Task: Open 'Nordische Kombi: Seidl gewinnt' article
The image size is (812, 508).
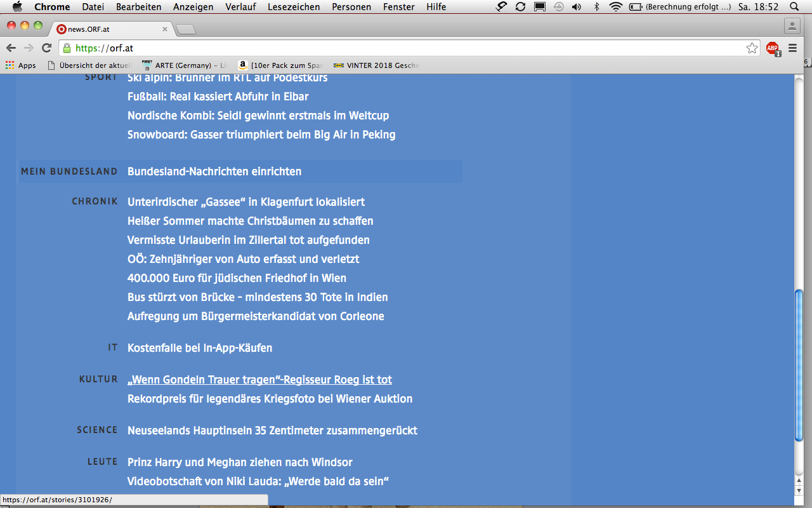Action: click(258, 116)
